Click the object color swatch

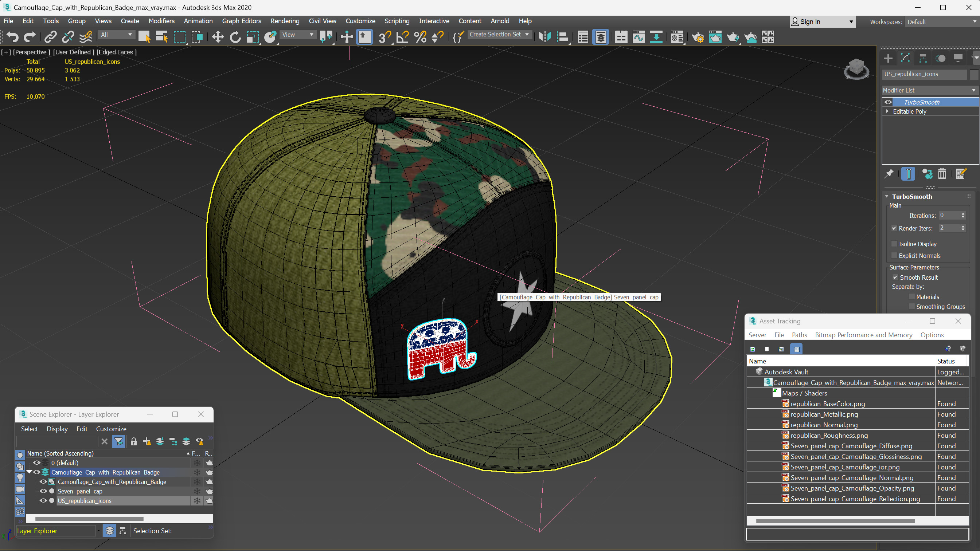[x=974, y=74]
